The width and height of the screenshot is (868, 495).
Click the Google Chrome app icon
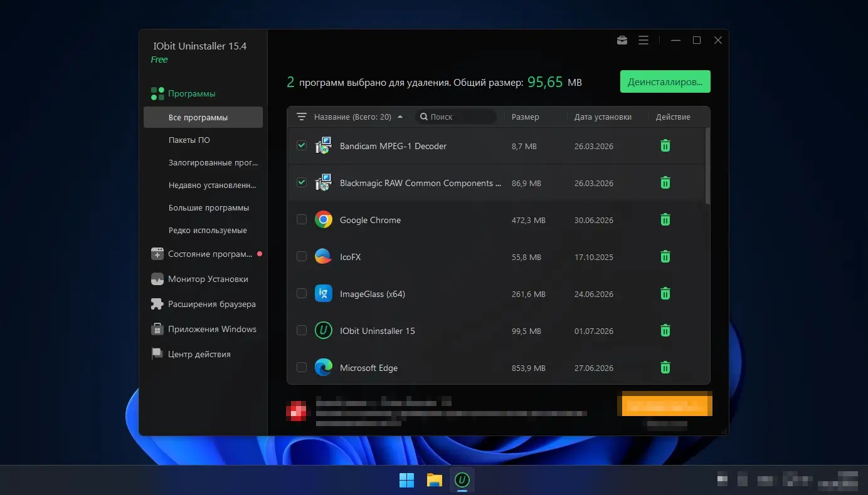[323, 220]
